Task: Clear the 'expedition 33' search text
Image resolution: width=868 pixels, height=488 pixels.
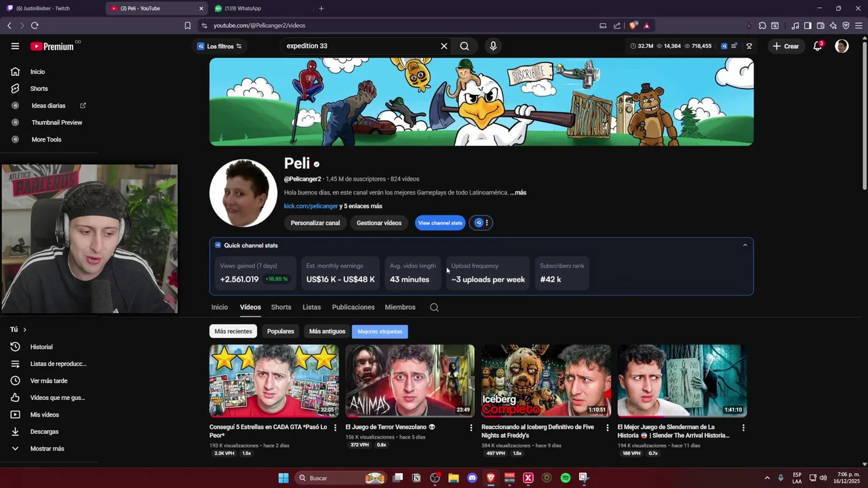Action: click(x=444, y=46)
